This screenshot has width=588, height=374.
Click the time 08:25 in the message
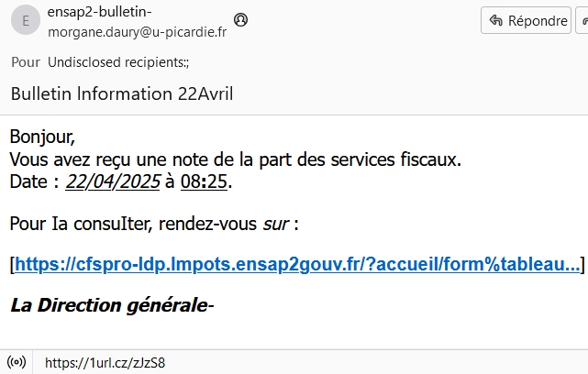point(204,181)
